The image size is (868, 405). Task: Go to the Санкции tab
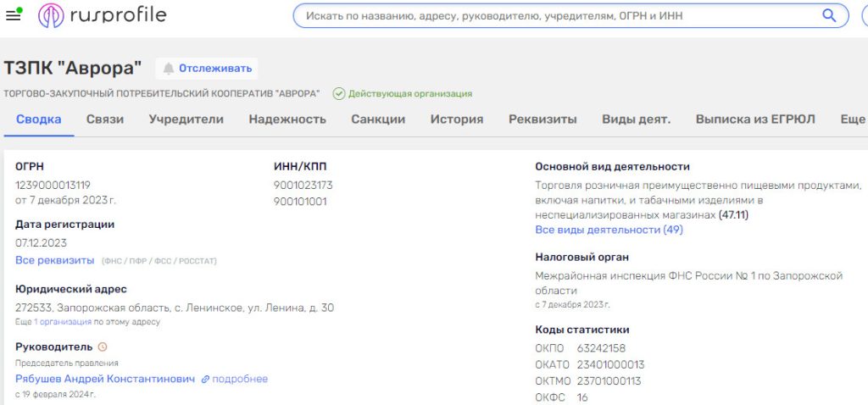pyautogui.click(x=378, y=119)
